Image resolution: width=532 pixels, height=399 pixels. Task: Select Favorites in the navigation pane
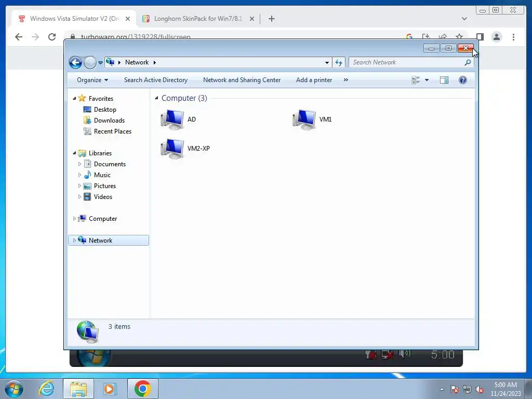pos(101,98)
